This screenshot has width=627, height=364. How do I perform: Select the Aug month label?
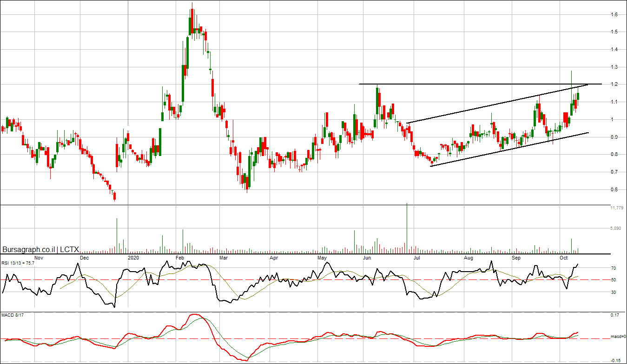[x=469, y=257]
